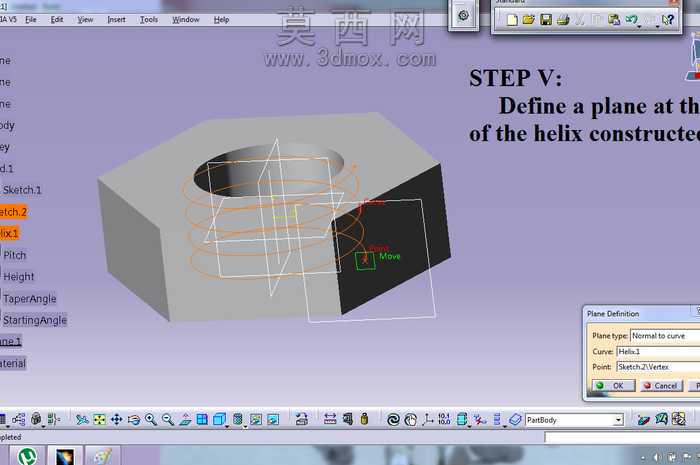Save the part with the floppy icon
The image size is (700, 465).
(546, 20)
